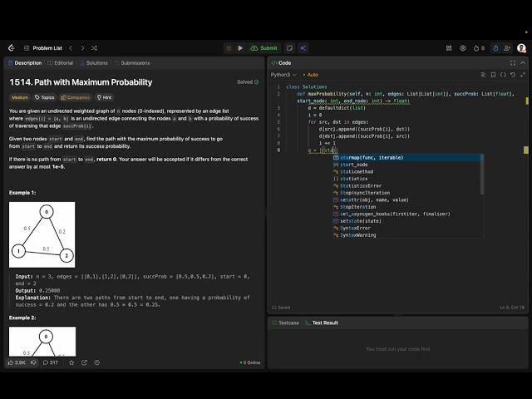Image resolution: width=532 pixels, height=399 pixels.
Task: Place cursor on line 9 of code
Action: (x=323, y=150)
